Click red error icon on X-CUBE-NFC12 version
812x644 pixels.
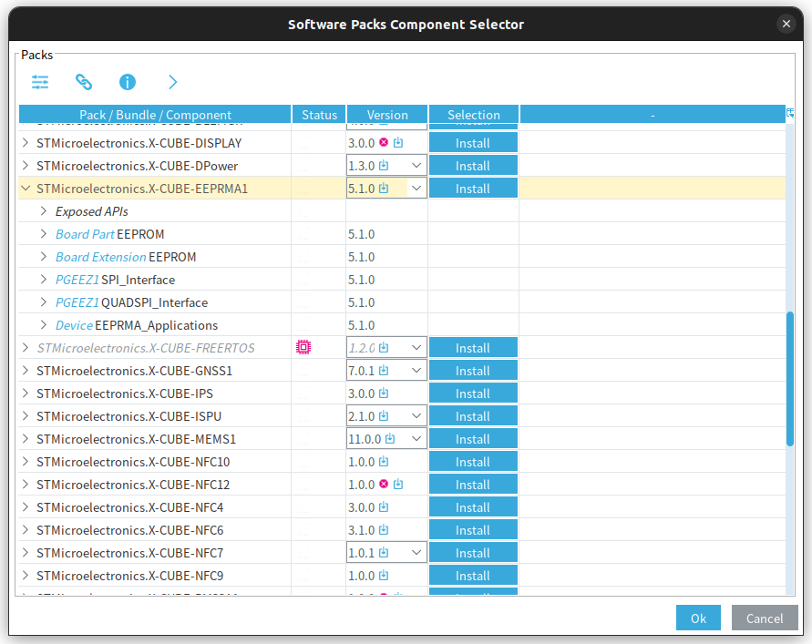(384, 484)
